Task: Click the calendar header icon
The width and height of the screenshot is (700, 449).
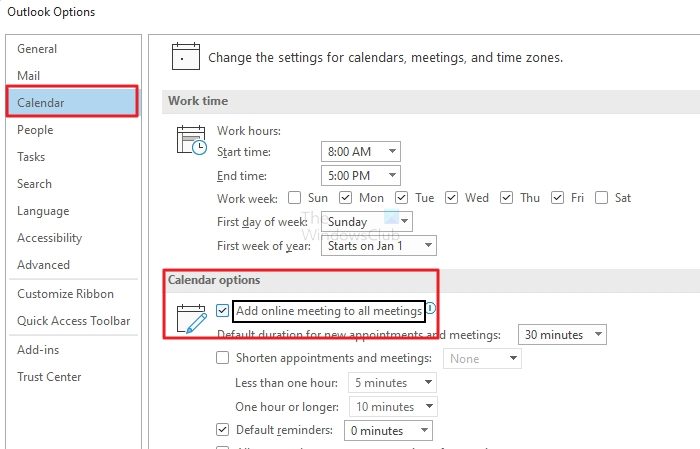Action: [185, 56]
